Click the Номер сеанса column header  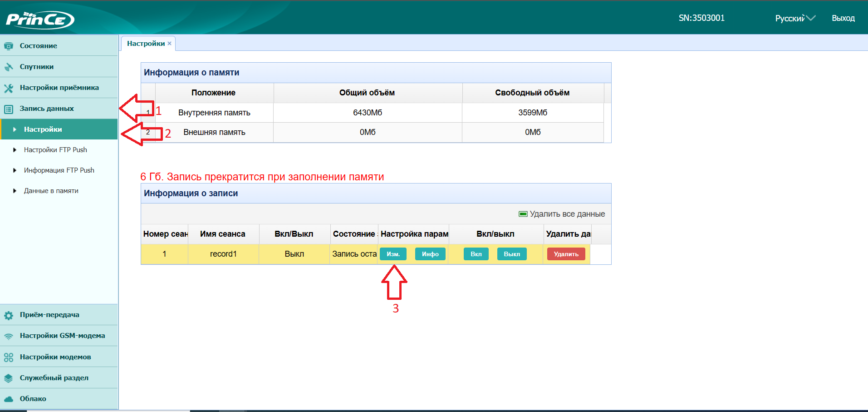click(165, 234)
